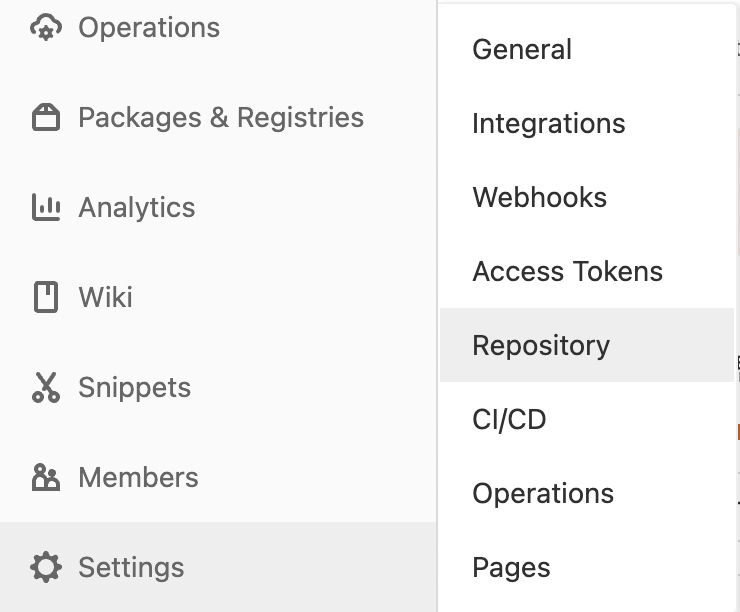The height and width of the screenshot is (612, 740).
Task: Navigate to the Analytics sidebar link
Action: (x=137, y=208)
